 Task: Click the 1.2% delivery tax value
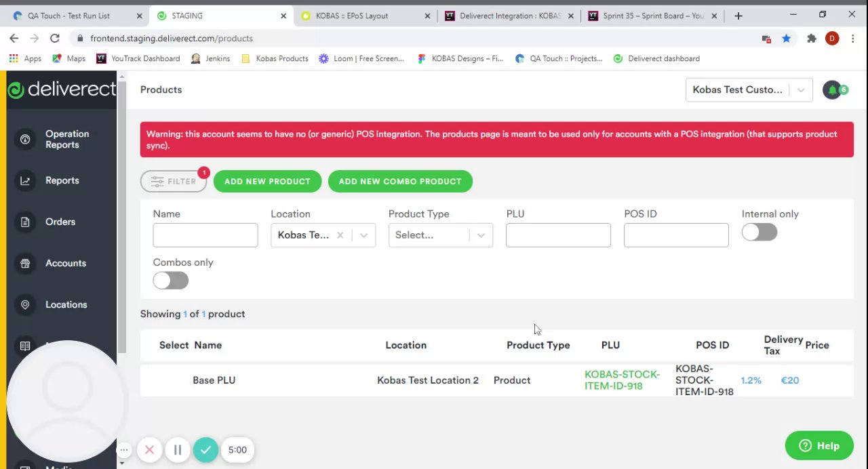tap(751, 380)
